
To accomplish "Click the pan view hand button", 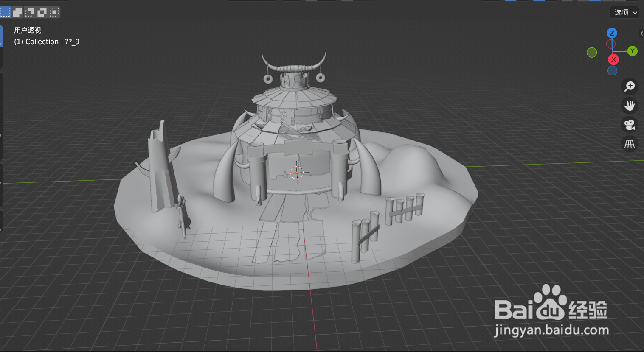I will point(630,106).
